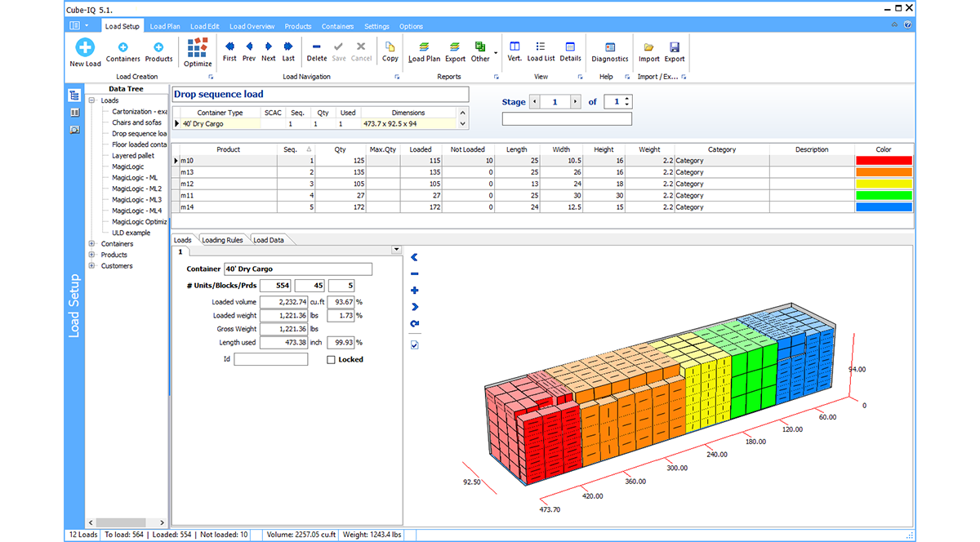Select ULD example in the Data Tree
980x542 pixels.
131,233
